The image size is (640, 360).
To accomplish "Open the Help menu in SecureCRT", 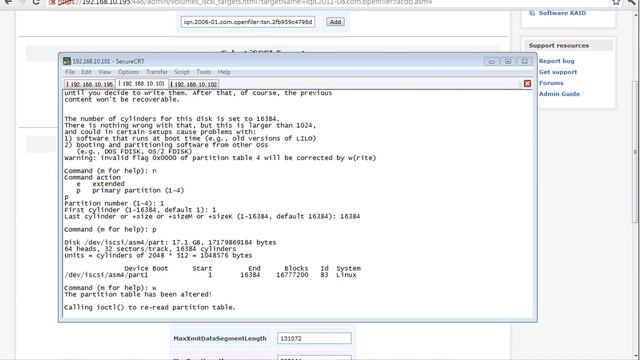I will [224, 72].
